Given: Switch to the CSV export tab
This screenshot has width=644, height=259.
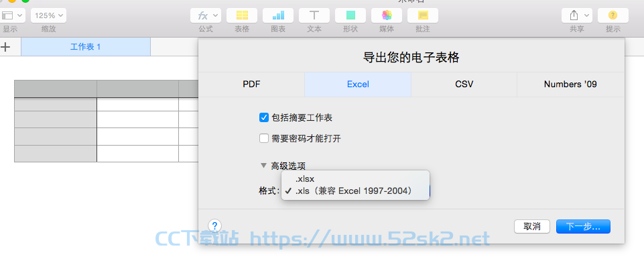Looking at the screenshot, I should tap(464, 85).
